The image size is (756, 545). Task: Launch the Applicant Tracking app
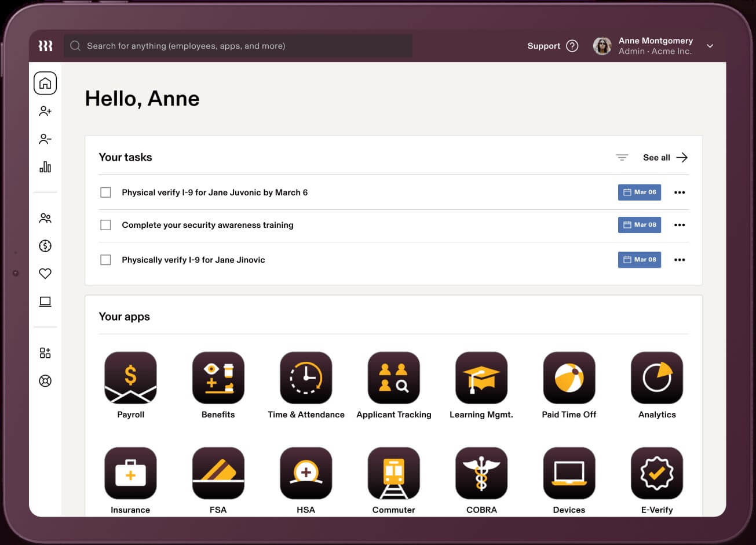point(393,377)
